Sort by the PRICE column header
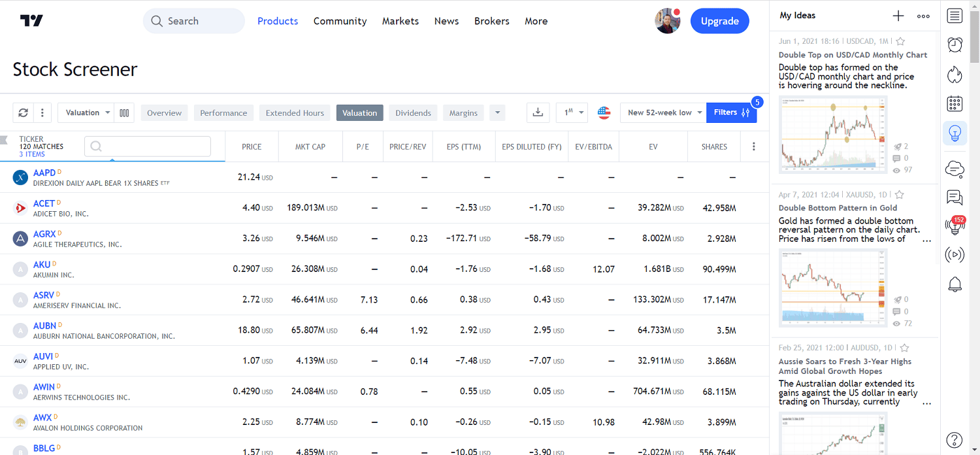The height and width of the screenshot is (455, 980). tap(252, 146)
